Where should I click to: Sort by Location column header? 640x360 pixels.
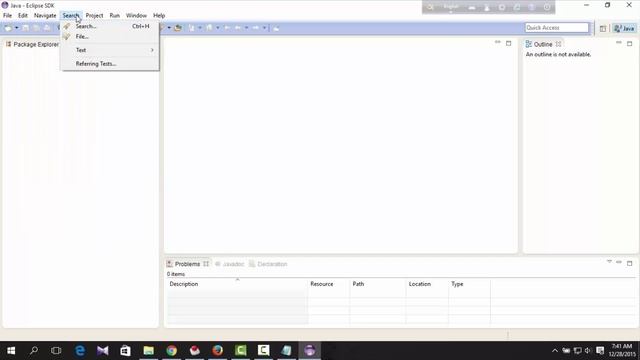point(427,284)
